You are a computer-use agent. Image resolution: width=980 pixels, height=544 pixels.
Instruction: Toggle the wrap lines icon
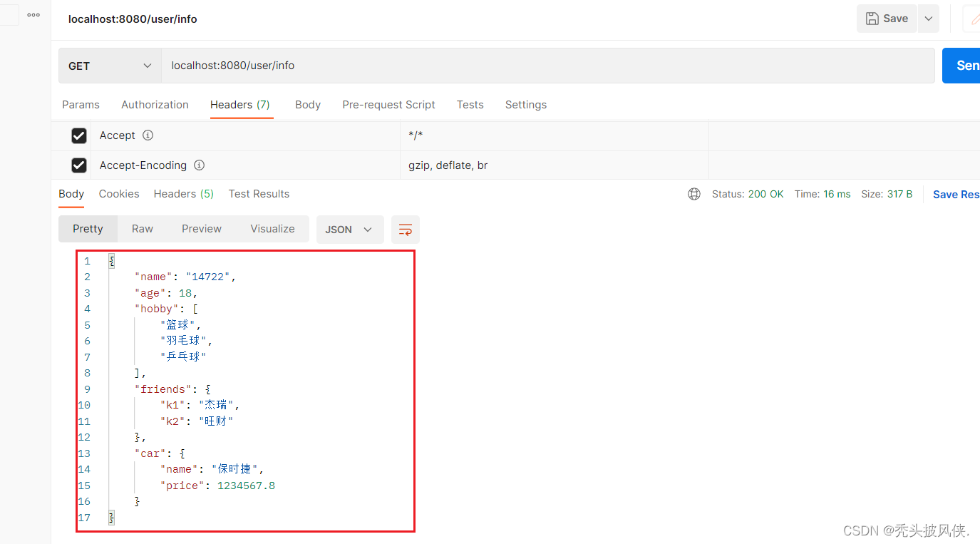tap(406, 230)
